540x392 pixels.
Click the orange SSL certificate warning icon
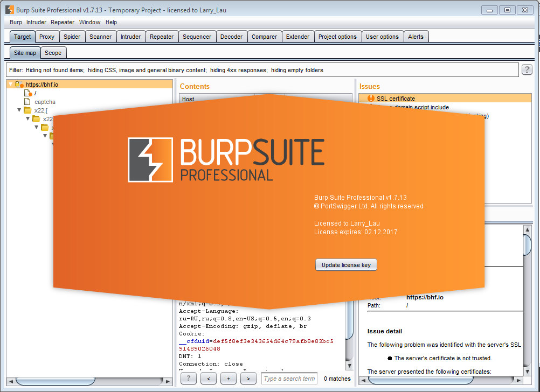371,99
